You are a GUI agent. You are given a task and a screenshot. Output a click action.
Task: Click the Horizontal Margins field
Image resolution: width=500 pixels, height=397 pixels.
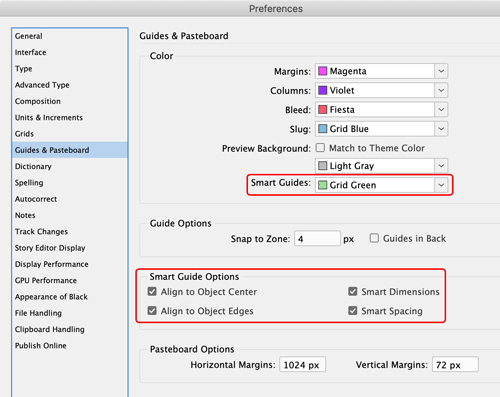coord(303,365)
